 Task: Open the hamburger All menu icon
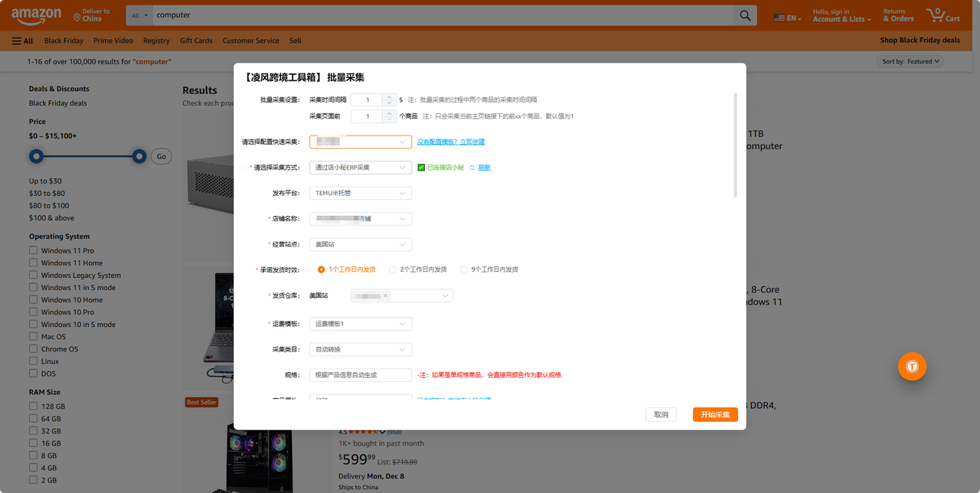click(x=15, y=40)
